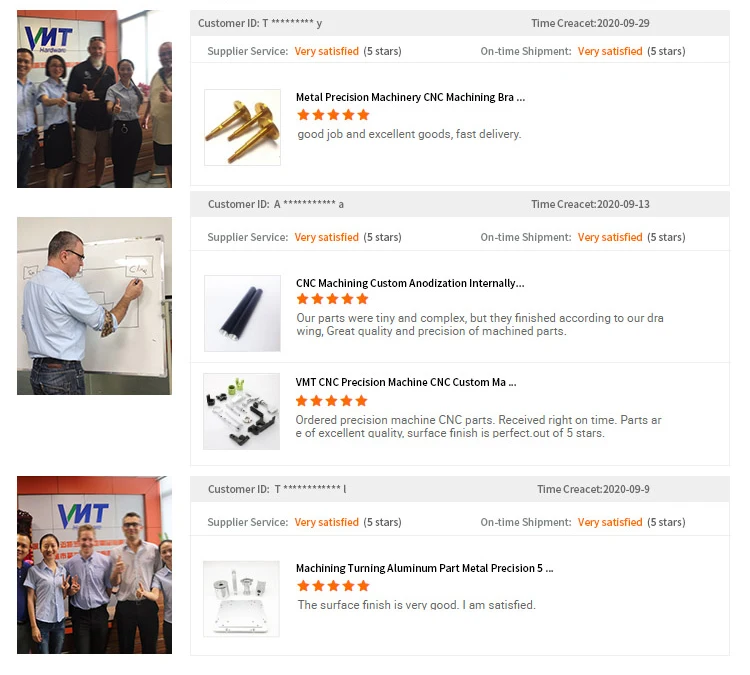Click the CNC Machining Custom Anodization title
750x675 pixels.
click(410, 283)
